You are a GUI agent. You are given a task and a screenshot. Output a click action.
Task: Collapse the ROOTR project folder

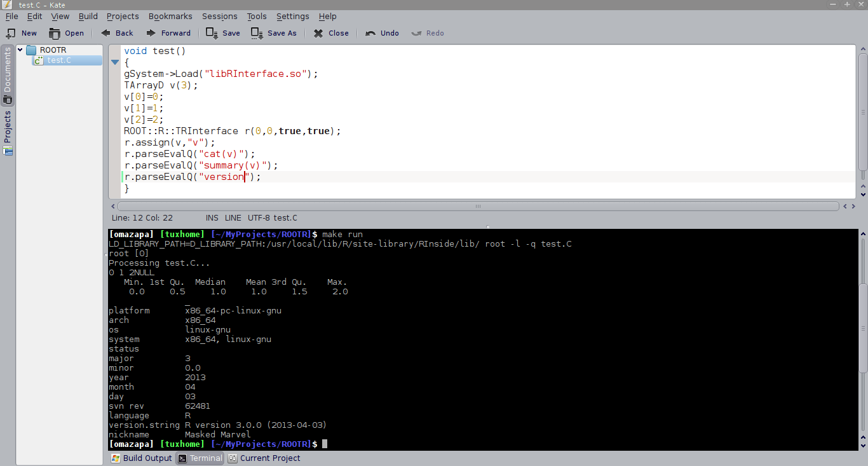coord(20,50)
